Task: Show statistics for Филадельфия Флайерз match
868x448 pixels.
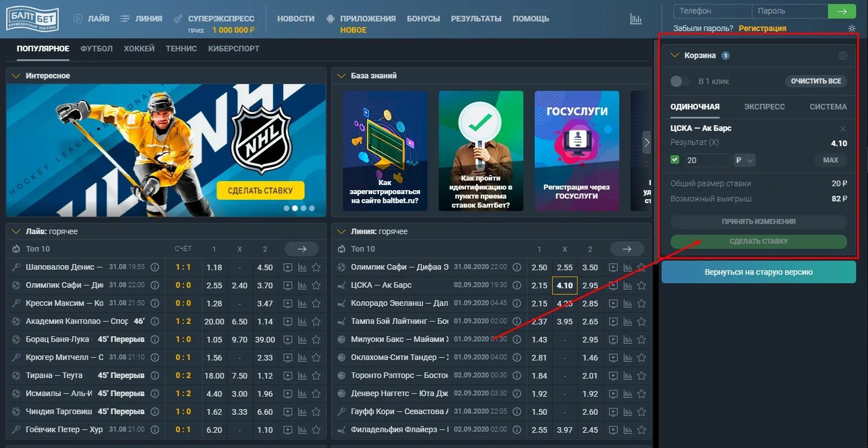Action: click(x=628, y=430)
